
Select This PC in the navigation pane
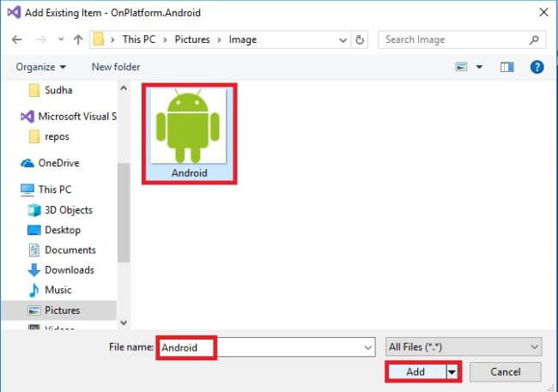point(45,190)
